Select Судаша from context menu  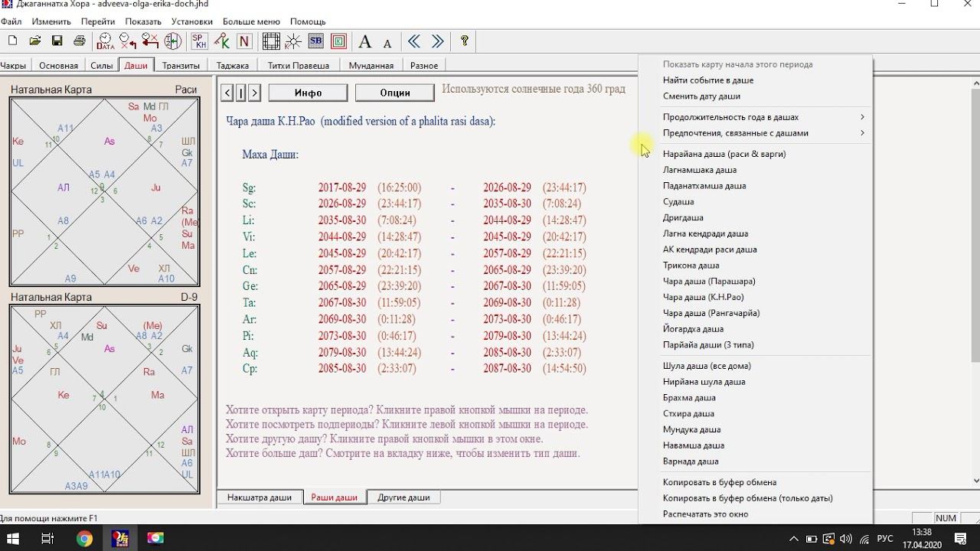coord(755,202)
